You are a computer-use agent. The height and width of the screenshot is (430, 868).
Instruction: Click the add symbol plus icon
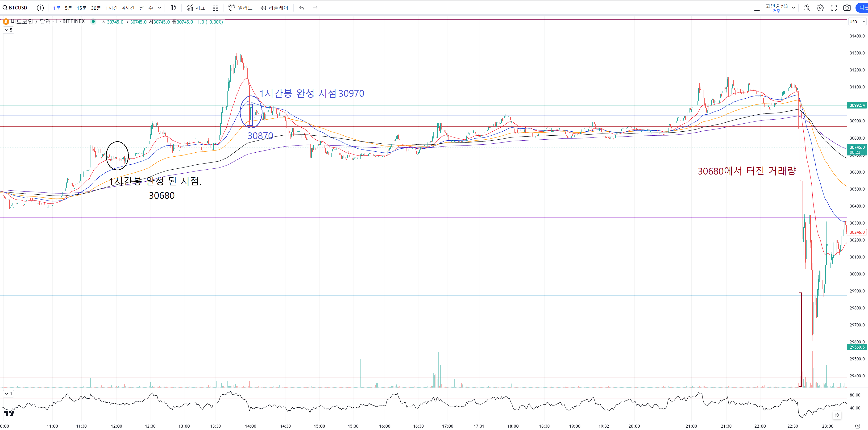(x=40, y=8)
